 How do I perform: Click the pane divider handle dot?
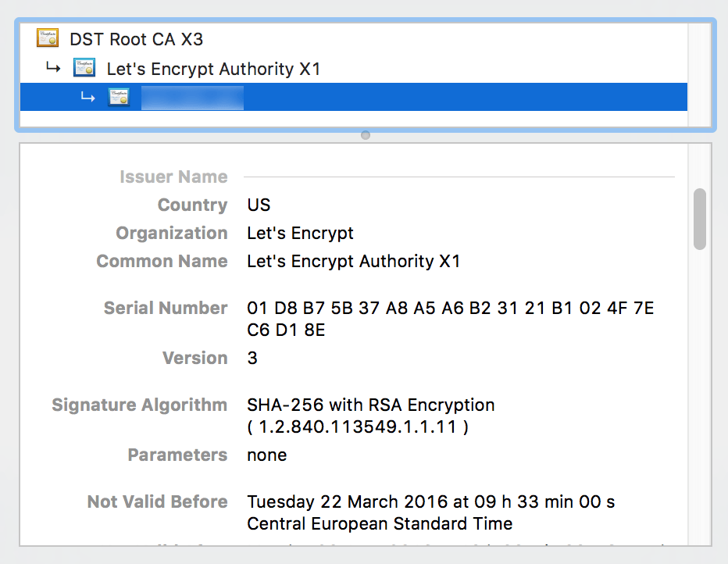364,134
